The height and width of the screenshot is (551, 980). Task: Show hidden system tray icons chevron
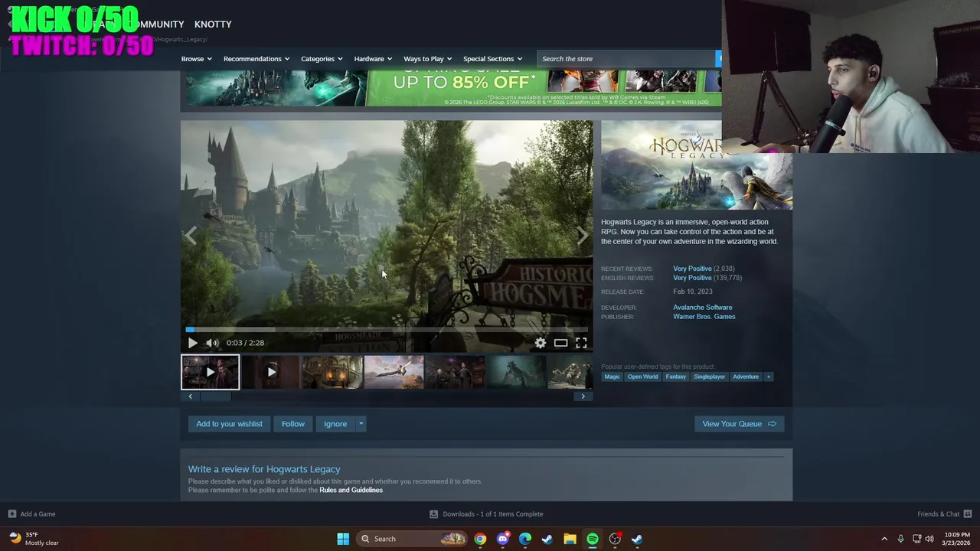pos(884,539)
